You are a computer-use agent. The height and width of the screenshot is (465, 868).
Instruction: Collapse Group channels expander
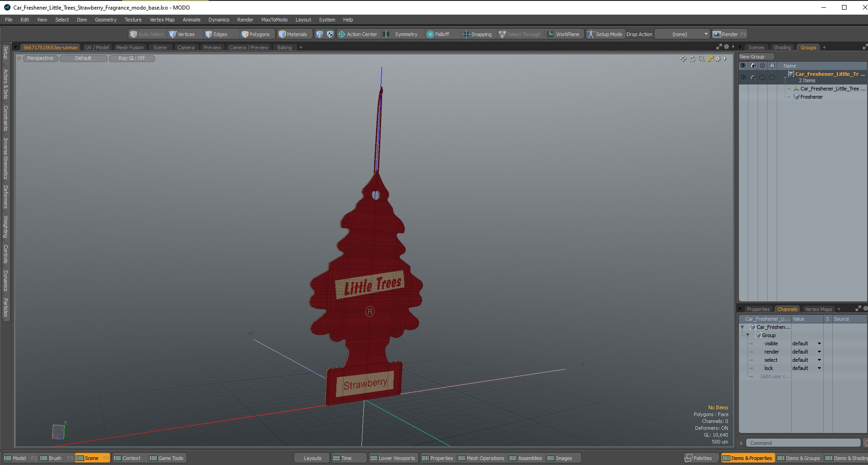coord(748,335)
